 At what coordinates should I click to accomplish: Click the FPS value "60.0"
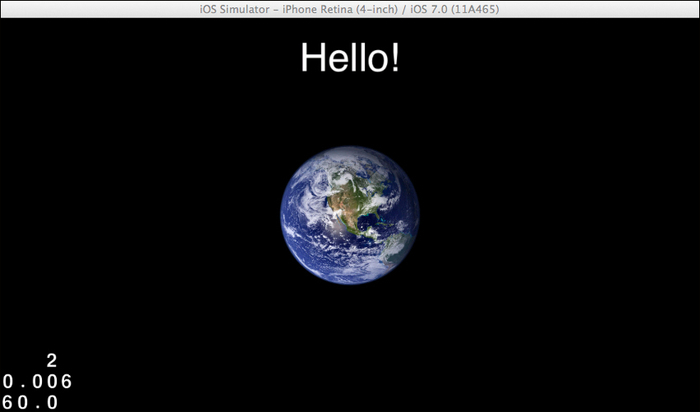(30, 403)
